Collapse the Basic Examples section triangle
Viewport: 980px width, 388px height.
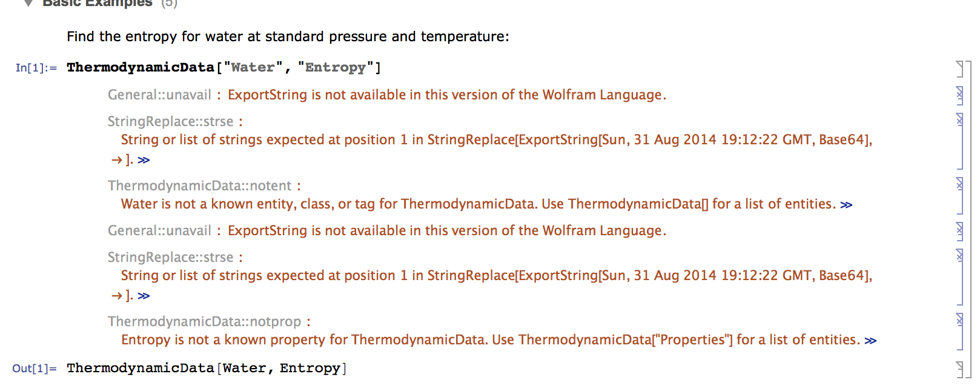[x=28, y=3]
